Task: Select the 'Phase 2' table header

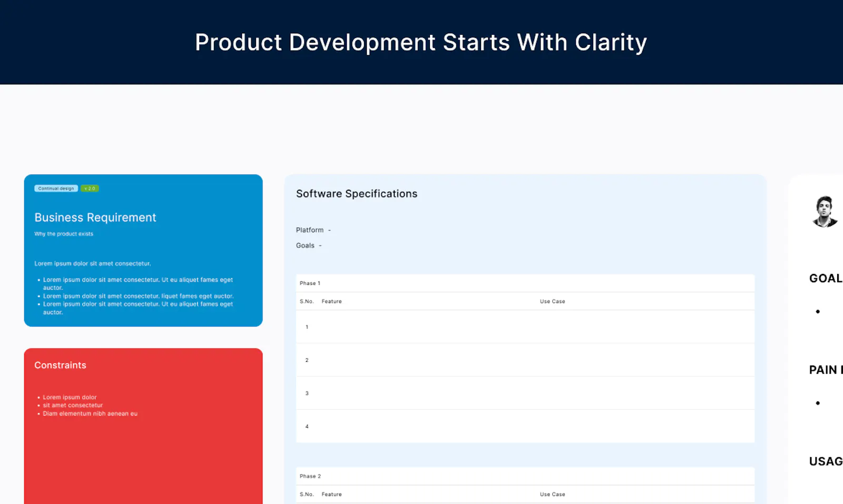Action: [x=525, y=476]
